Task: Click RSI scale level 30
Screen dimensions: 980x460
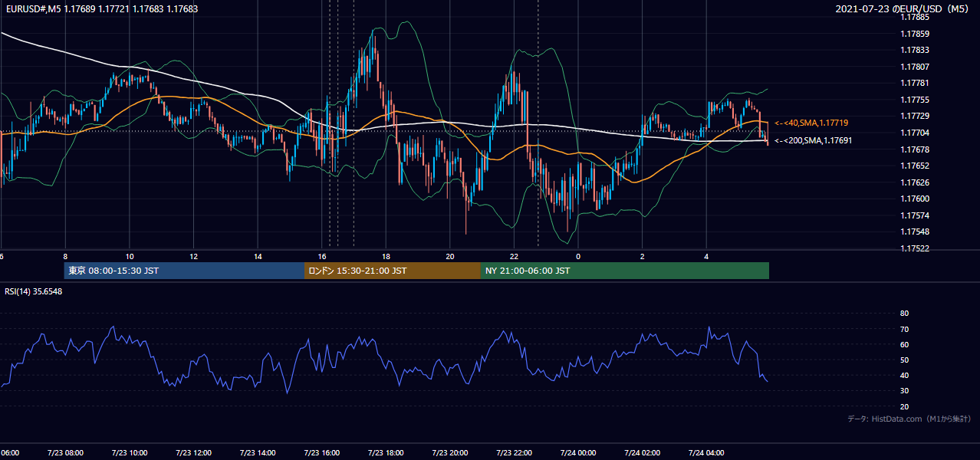Action: click(x=904, y=391)
